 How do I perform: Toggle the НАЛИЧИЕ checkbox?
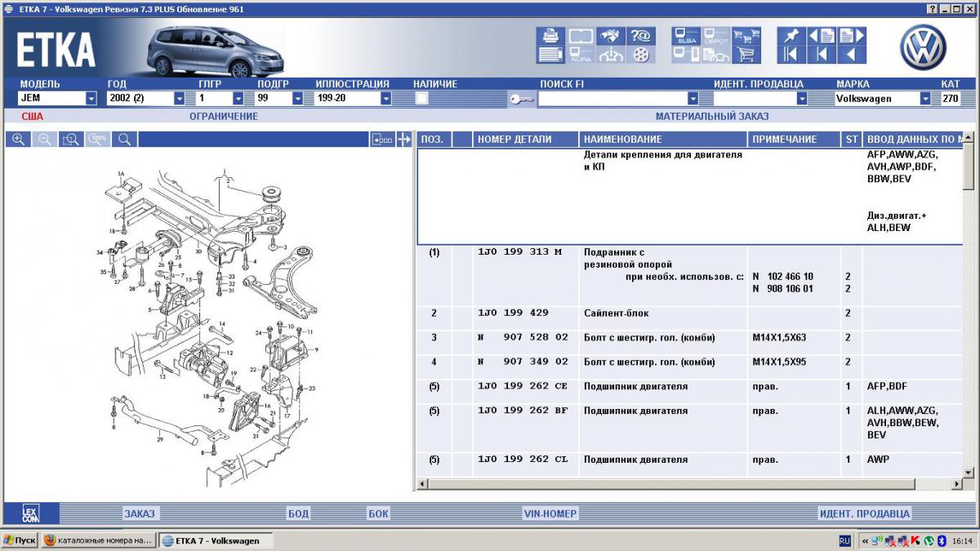(x=421, y=98)
